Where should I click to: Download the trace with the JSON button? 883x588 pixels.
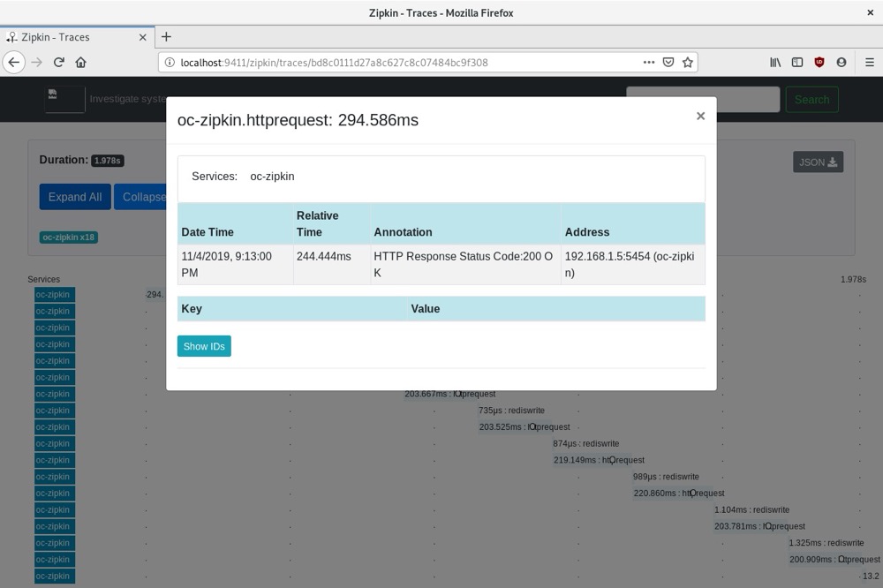pos(819,162)
